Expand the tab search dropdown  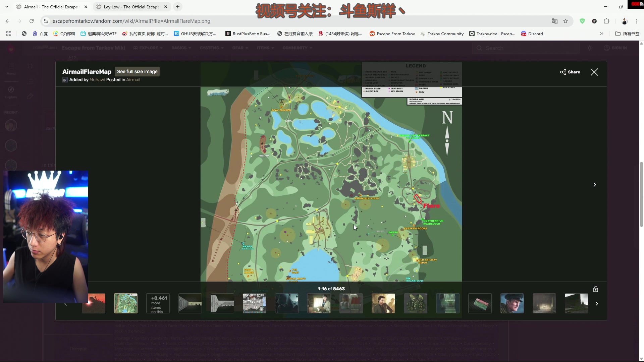tap(7, 7)
